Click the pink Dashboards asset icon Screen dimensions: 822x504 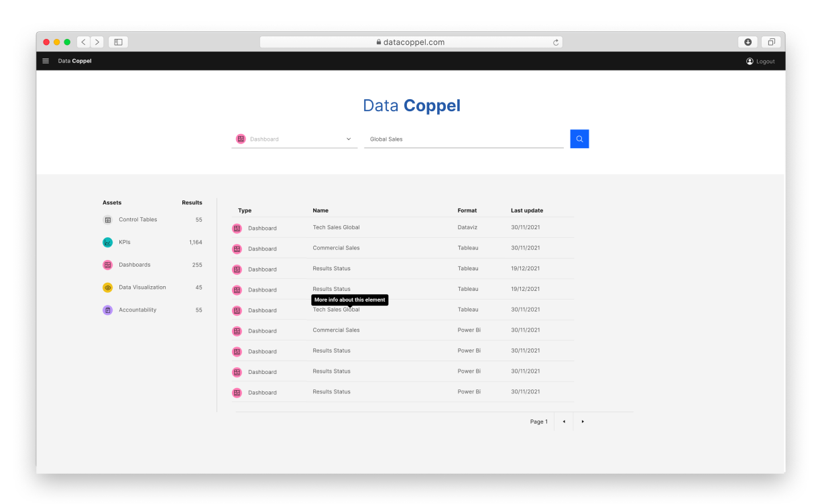(x=108, y=265)
